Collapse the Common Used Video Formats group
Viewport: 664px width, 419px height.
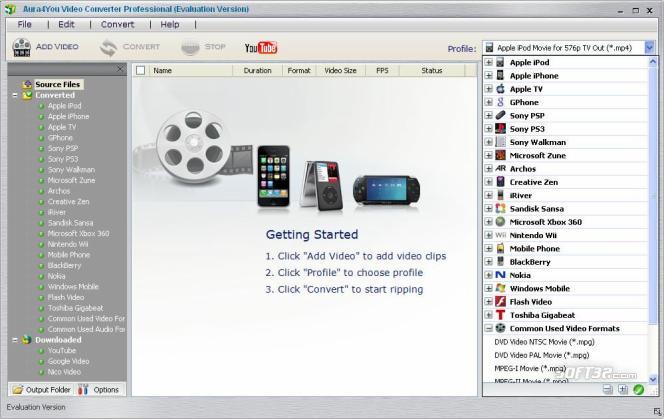(488, 328)
